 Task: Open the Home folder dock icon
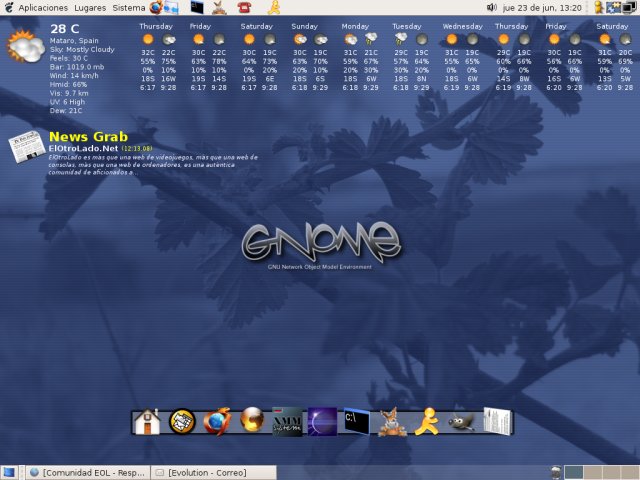point(147,422)
